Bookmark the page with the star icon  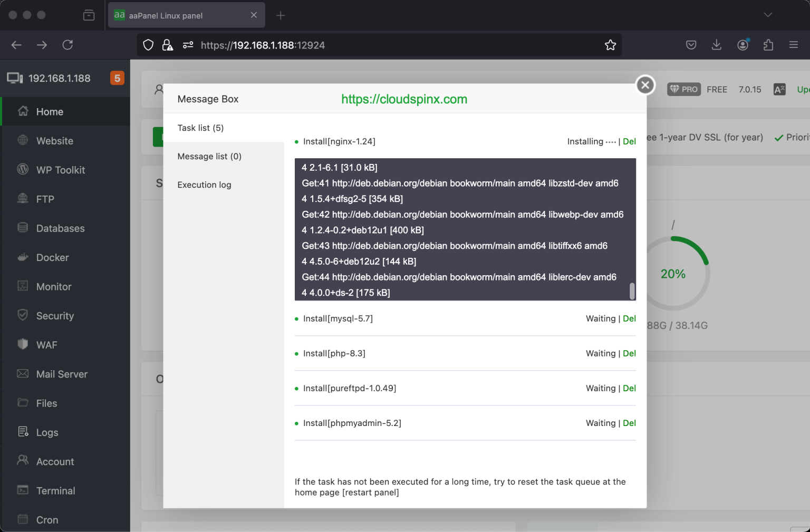610,45
